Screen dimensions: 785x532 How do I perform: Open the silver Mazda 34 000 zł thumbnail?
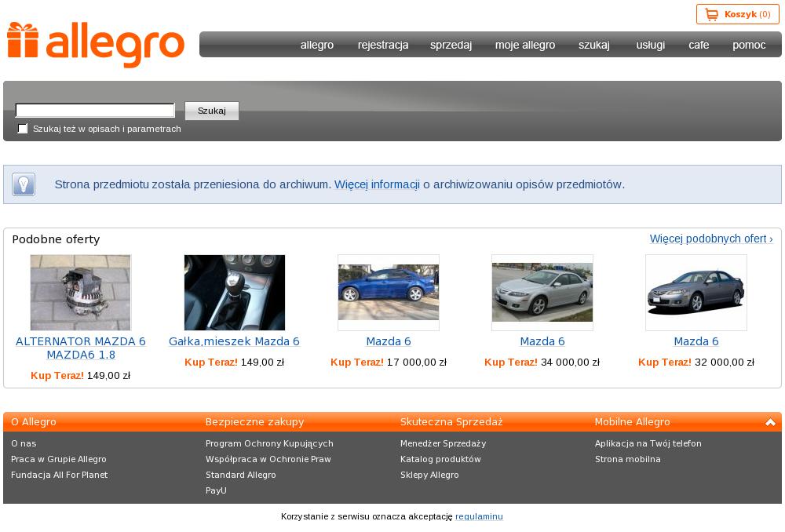point(542,292)
